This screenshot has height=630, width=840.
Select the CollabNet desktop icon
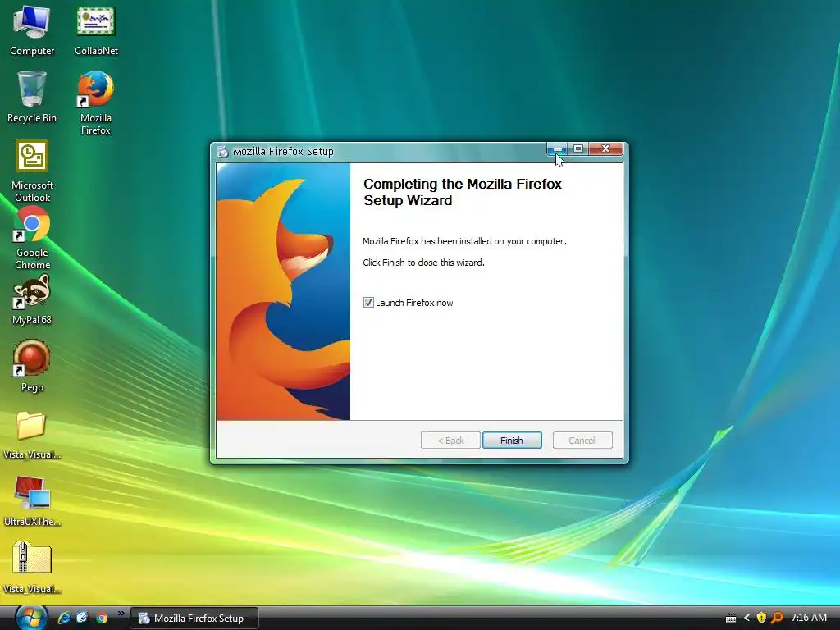tap(97, 31)
